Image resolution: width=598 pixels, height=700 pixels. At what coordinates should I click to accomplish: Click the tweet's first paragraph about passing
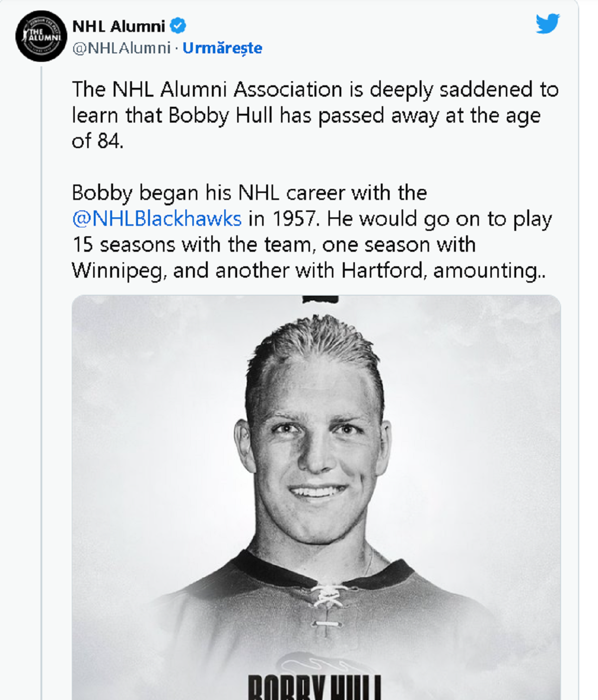click(x=315, y=115)
